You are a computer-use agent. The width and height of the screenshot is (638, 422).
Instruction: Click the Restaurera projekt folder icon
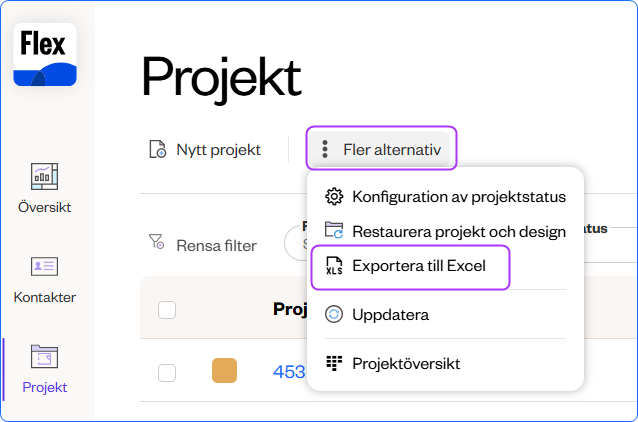pyautogui.click(x=335, y=231)
